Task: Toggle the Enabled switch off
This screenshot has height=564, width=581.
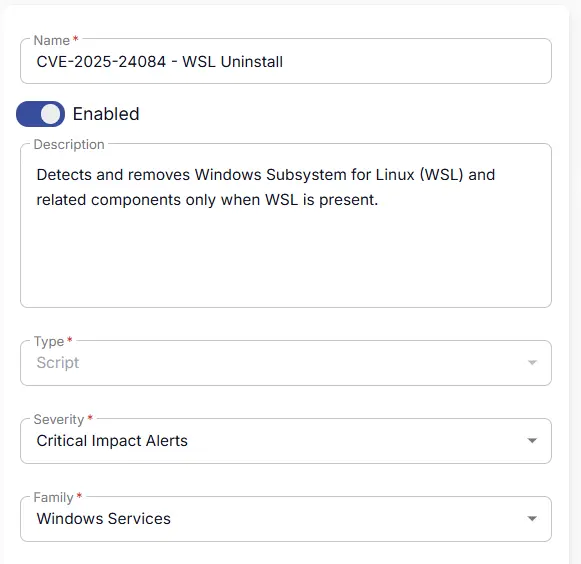Action: point(40,114)
